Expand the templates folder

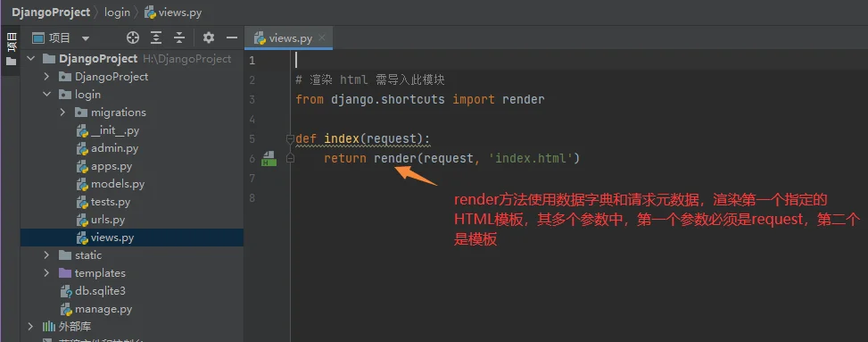click(46, 272)
